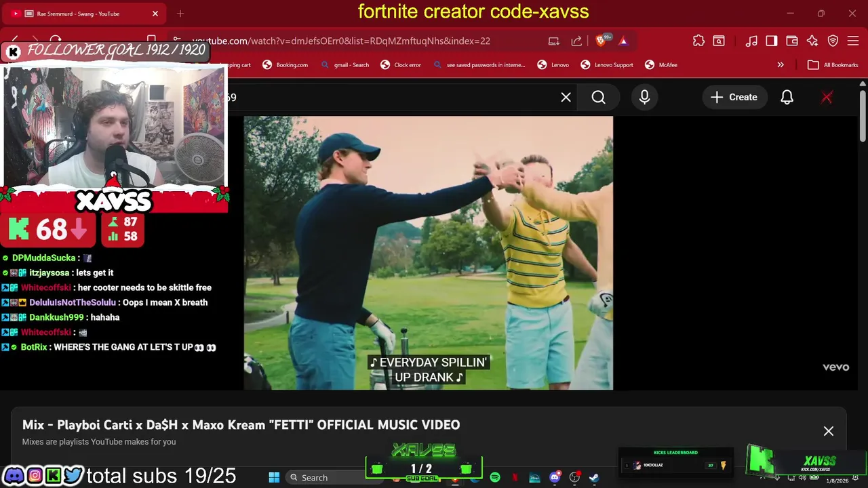Open the Leo AI sparkle icon
The image size is (868, 488).
click(x=812, y=41)
